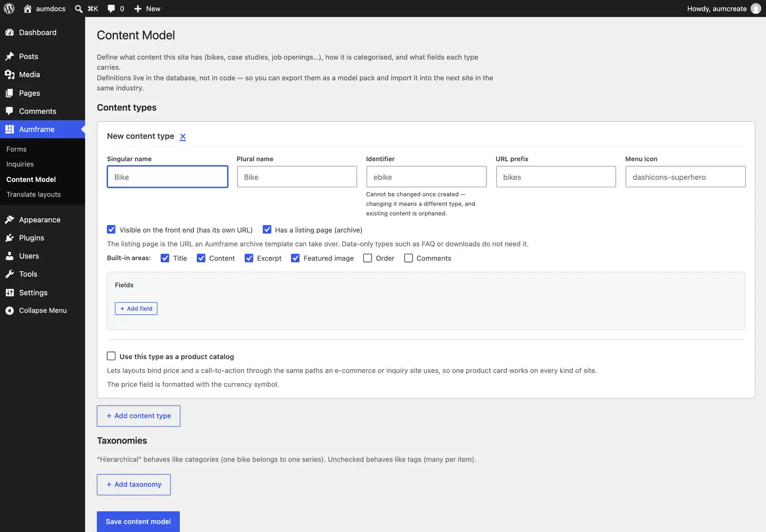Click the user avatar beside Howdy, aumcreate
This screenshot has height=532, width=766.
pyautogui.click(x=756, y=9)
